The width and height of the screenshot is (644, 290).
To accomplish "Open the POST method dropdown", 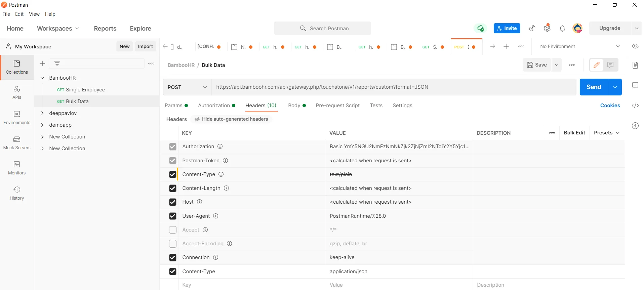I will 187,87.
